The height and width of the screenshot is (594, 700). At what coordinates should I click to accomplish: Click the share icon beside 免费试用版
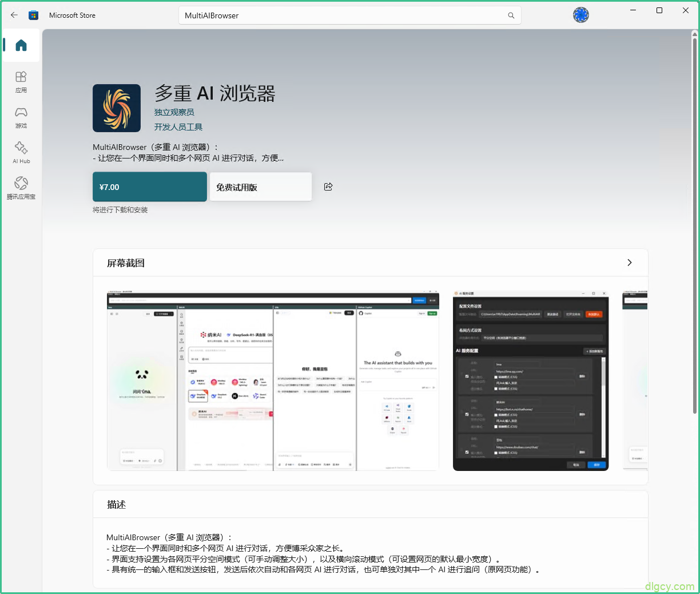[x=328, y=187]
